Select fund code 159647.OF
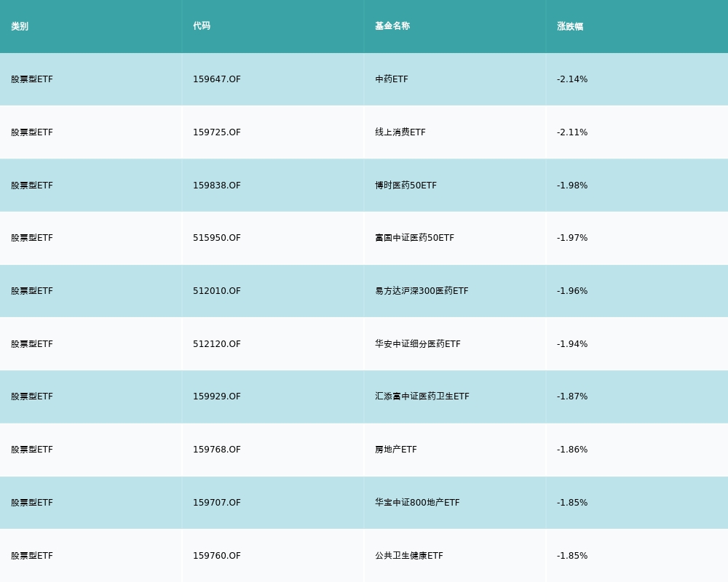The height and width of the screenshot is (582, 728). [217, 79]
